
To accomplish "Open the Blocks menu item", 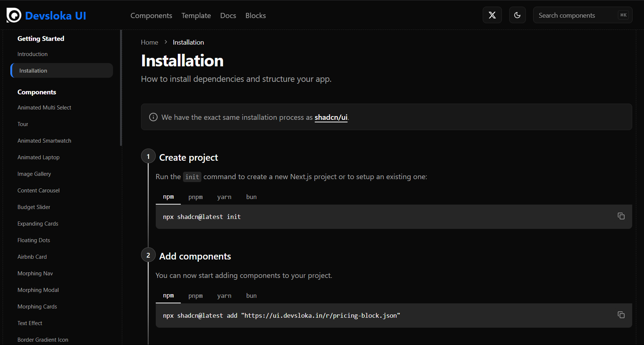I will (256, 15).
